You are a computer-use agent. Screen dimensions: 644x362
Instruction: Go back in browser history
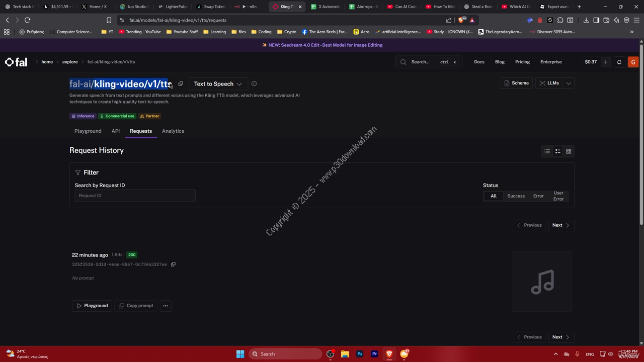7,20
